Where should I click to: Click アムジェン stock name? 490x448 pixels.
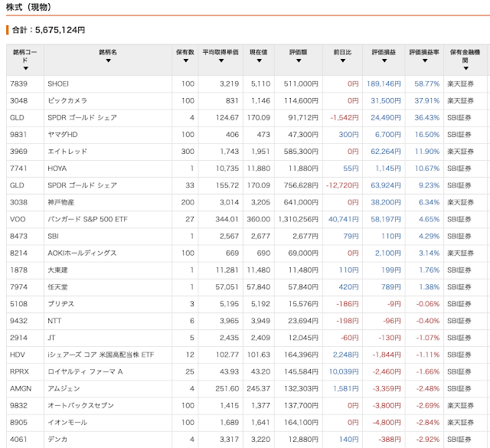tap(64, 388)
